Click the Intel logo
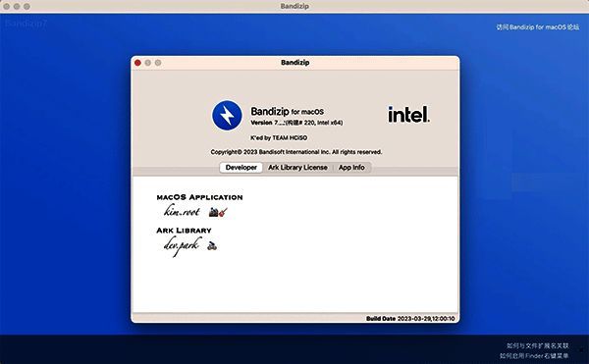Screen dimensions: 589x364 (408, 114)
